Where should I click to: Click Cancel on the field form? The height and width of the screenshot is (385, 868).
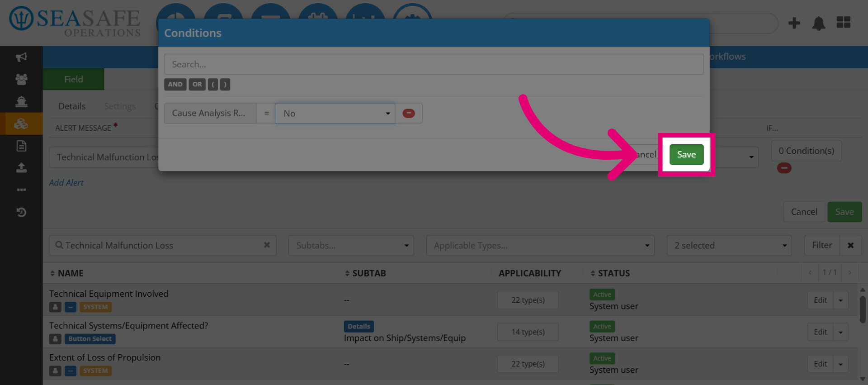click(804, 212)
